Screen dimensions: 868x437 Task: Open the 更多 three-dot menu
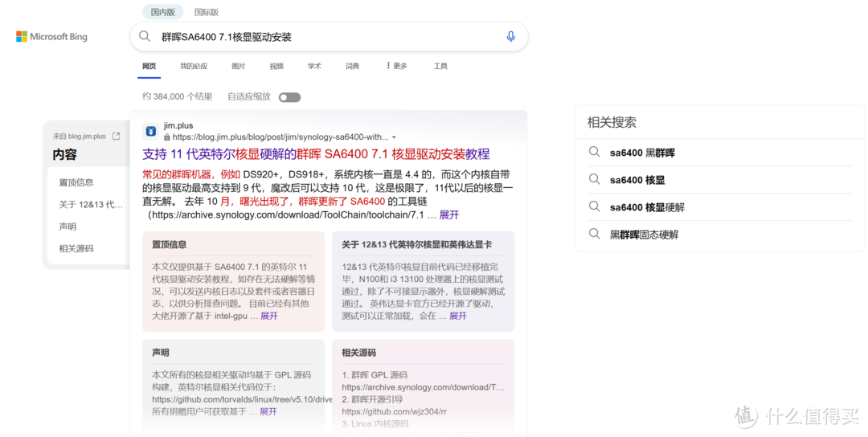396,66
